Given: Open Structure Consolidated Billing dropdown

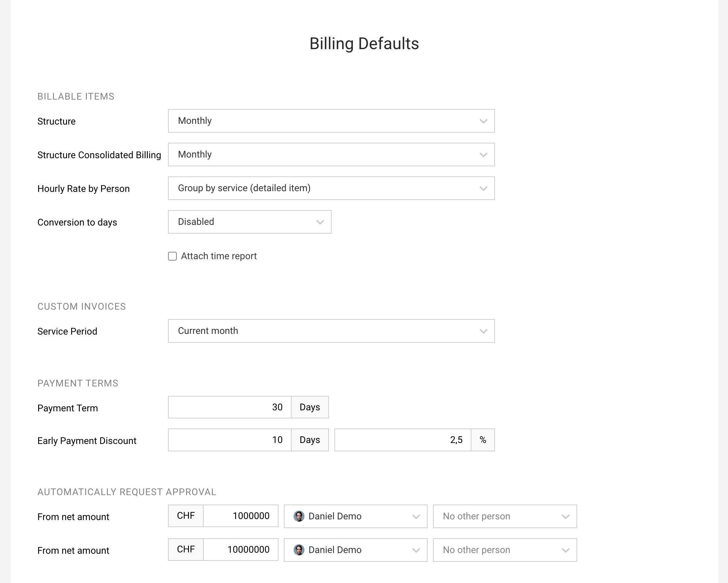Looking at the screenshot, I should click(x=331, y=155).
